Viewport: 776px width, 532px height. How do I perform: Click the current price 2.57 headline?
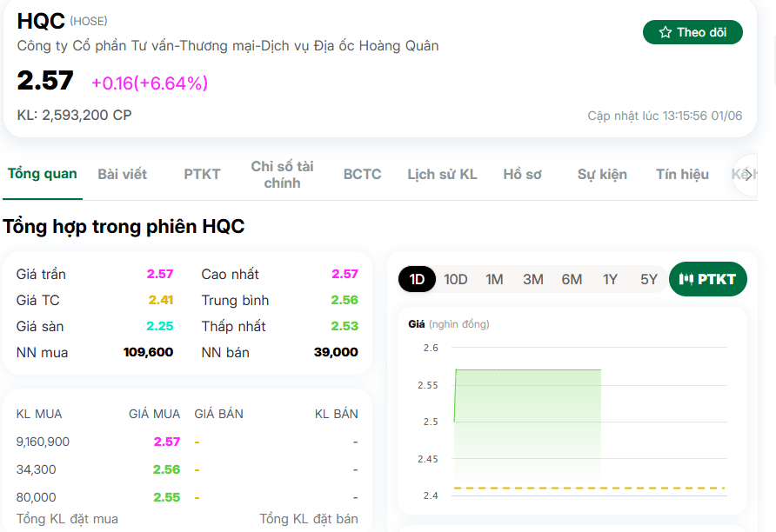click(45, 80)
